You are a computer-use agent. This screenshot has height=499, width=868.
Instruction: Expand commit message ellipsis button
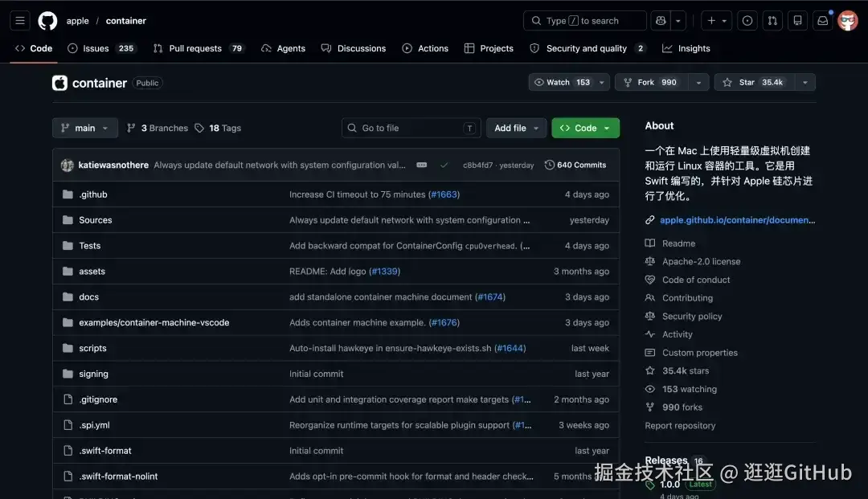coord(422,165)
